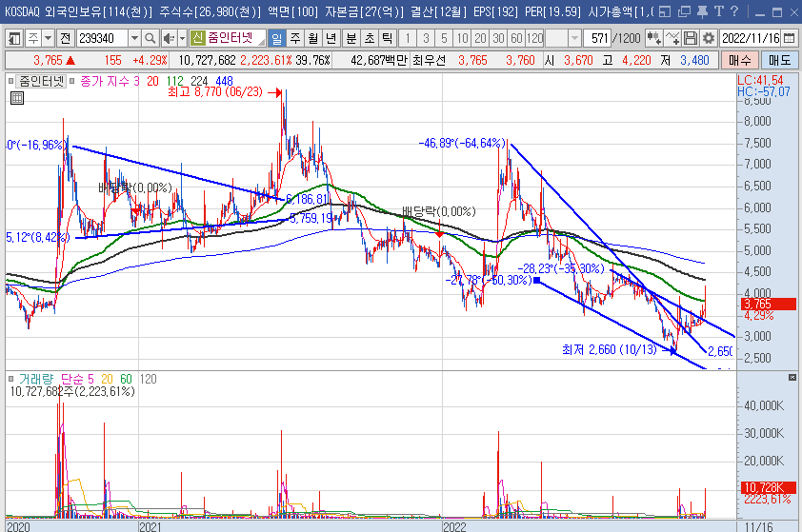Click the HC:-57.07 indicator text
The width and height of the screenshot is (802, 532).
[x=763, y=92]
